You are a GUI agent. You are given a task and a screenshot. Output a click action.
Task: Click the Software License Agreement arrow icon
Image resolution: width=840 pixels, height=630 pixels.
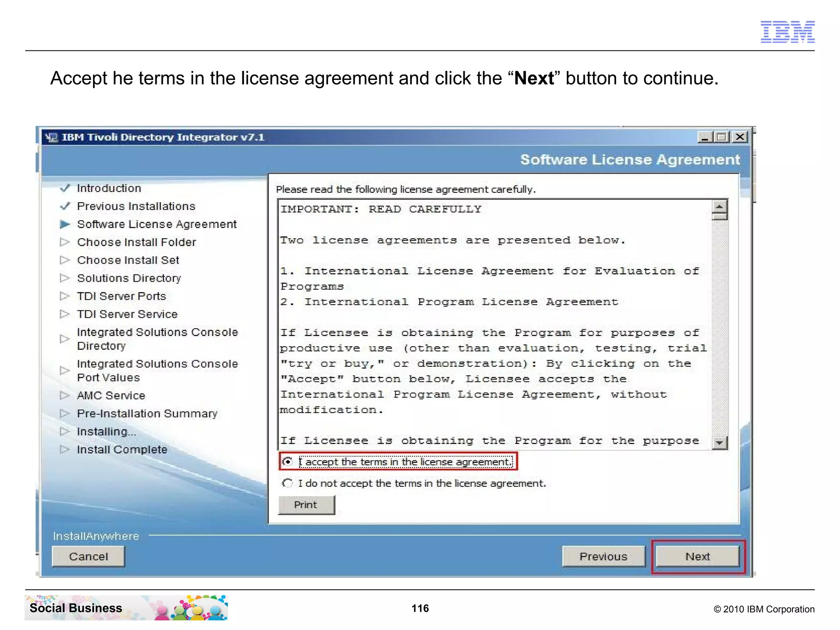coord(65,224)
